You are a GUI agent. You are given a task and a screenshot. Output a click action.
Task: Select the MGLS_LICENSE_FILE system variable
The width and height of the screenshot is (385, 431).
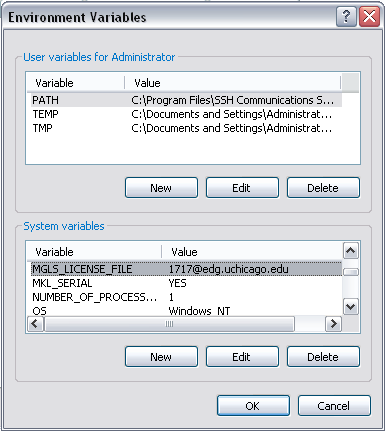pos(186,269)
